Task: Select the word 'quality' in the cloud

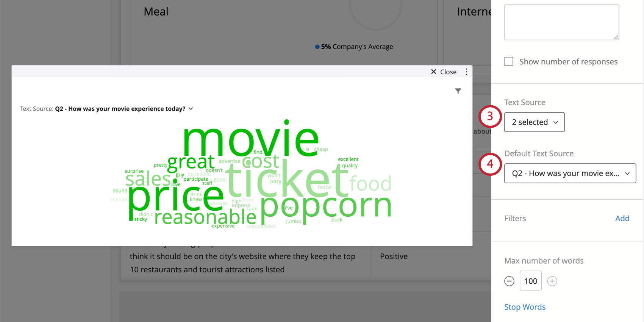Action: coord(350,166)
